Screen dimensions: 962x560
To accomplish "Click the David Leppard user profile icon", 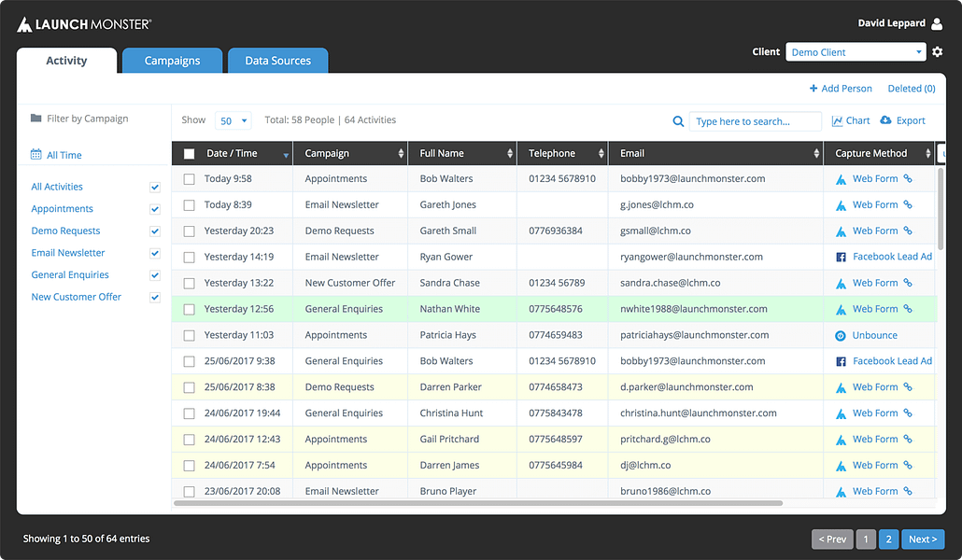I will (x=936, y=24).
